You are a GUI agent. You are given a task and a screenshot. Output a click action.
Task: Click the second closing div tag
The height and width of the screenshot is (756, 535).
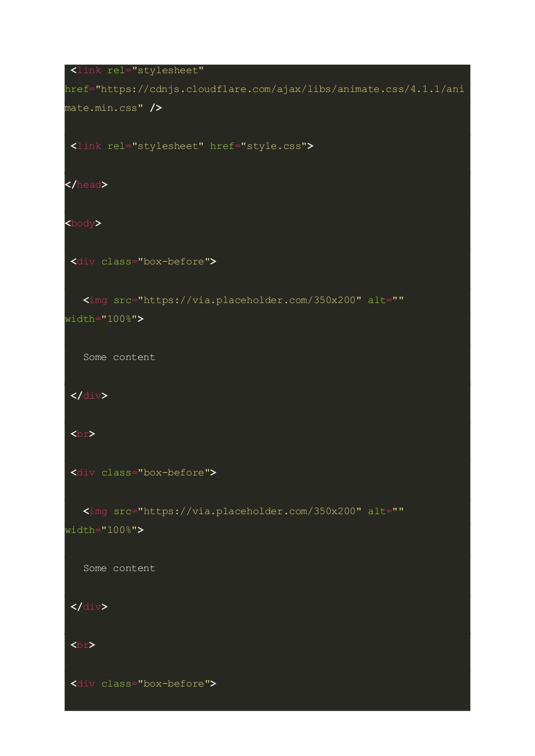pyautogui.click(x=89, y=607)
